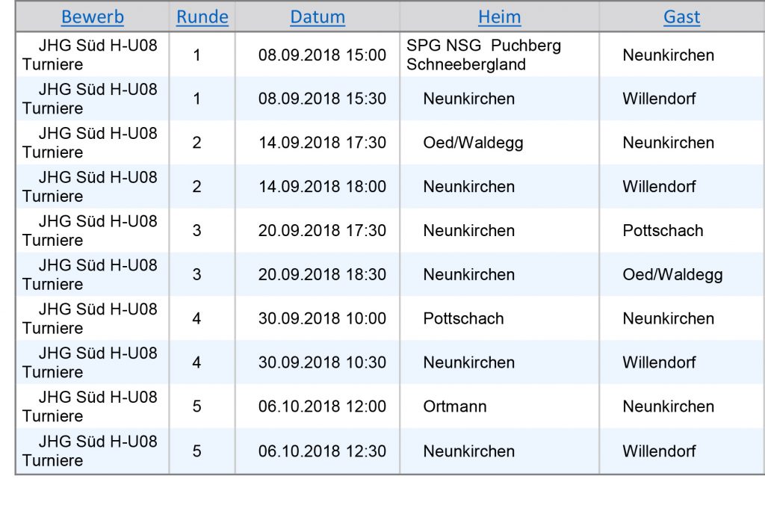Select the 30.09.2018 10:30 date cell
This screenshot has width=765, height=532.
pos(322,362)
